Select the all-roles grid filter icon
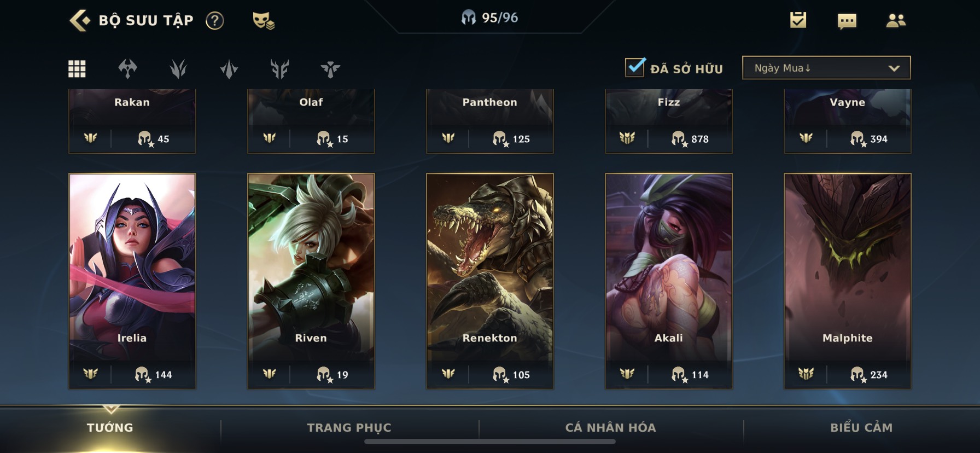980x453 pixels. pyautogui.click(x=77, y=69)
